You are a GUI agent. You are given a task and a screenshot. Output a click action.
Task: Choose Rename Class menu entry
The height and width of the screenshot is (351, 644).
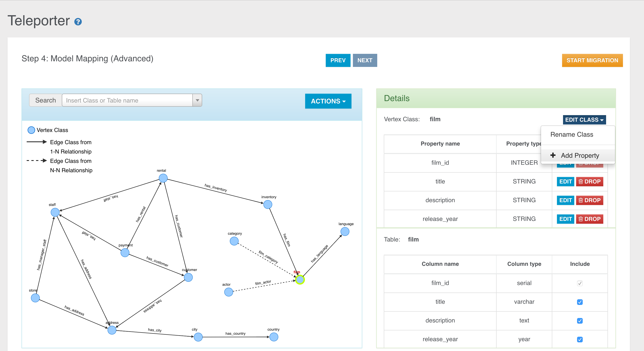571,135
